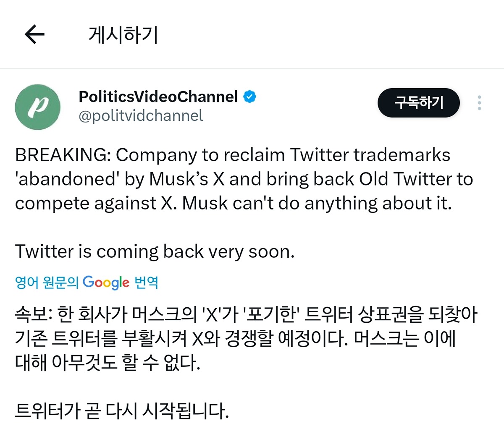Open the three-dot more options menu
The width and height of the screenshot is (504, 442).
pos(479,103)
